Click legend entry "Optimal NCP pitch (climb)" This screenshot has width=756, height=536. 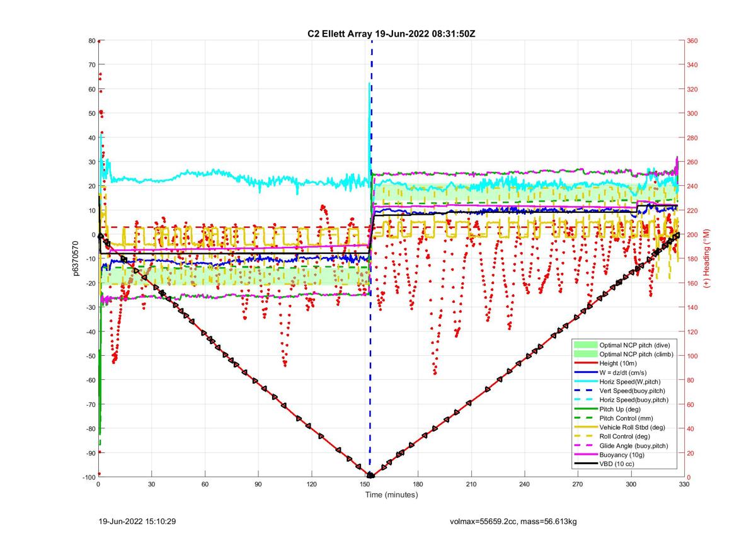pyautogui.click(x=636, y=354)
